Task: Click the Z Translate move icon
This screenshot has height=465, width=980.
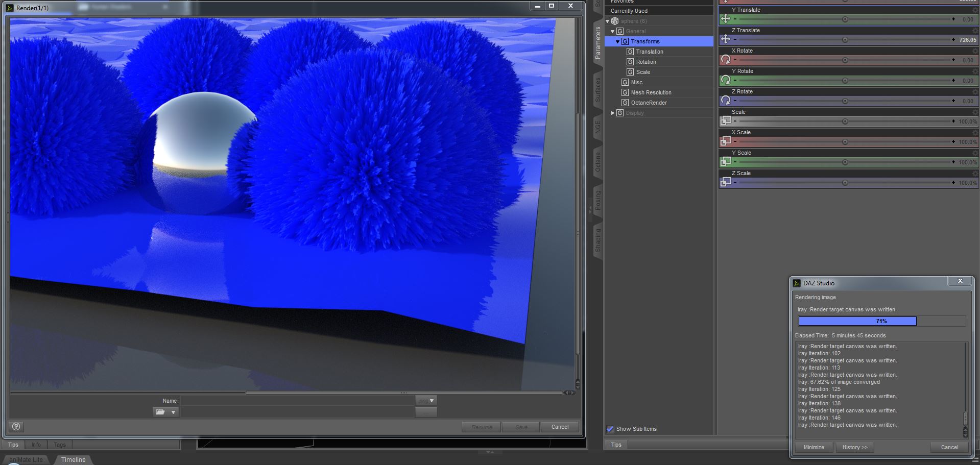Action: [x=725, y=39]
